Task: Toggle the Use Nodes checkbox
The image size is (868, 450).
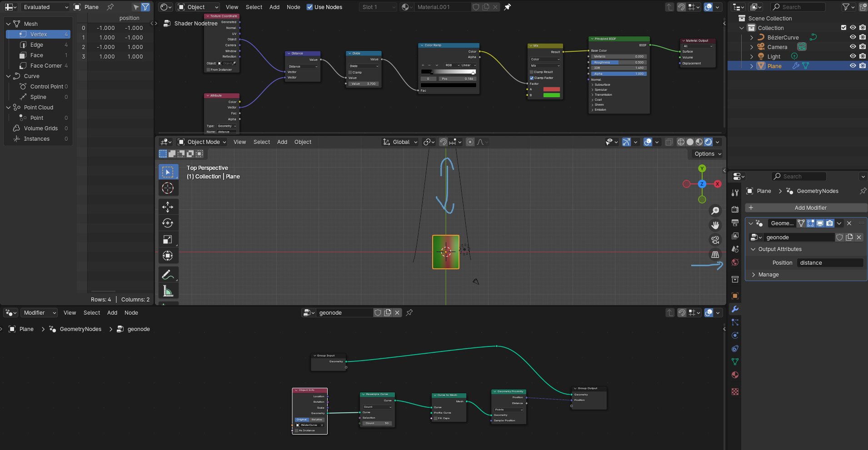Action: pos(310,7)
